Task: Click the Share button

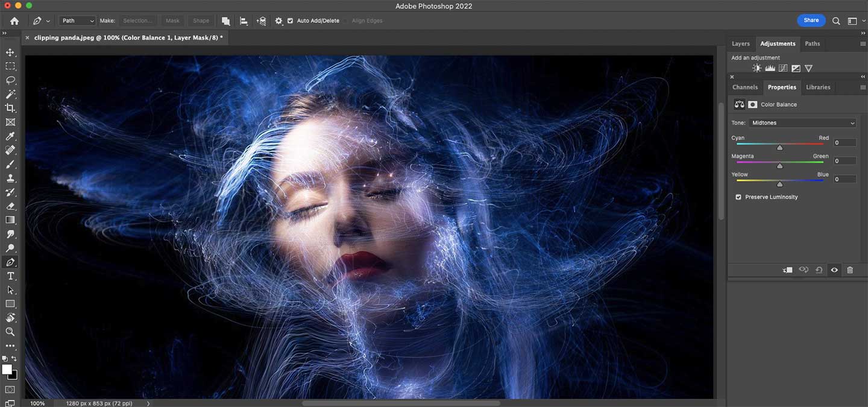Action: 811,21
